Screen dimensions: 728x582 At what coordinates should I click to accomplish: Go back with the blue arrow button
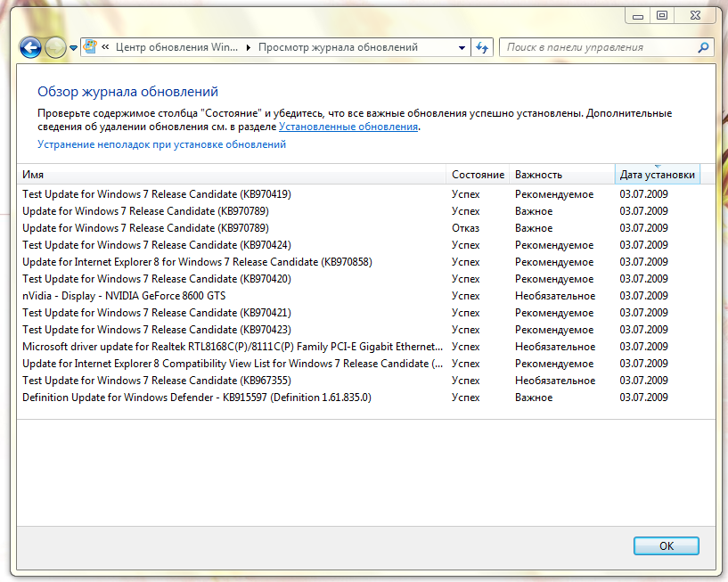coord(30,47)
